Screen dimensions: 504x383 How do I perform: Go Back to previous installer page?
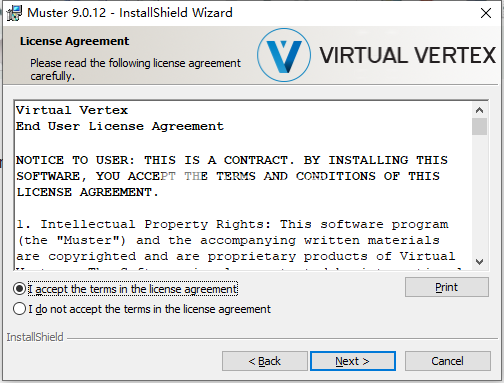[265, 361]
